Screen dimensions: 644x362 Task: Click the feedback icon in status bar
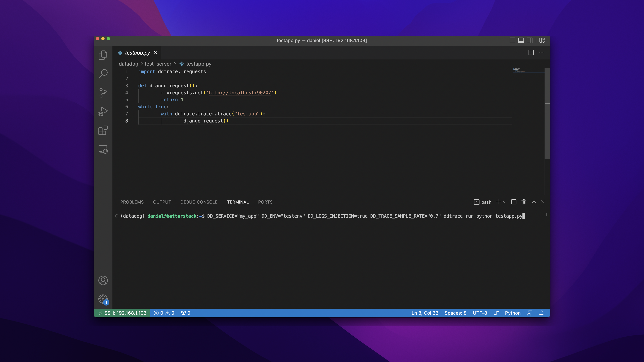(530, 313)
